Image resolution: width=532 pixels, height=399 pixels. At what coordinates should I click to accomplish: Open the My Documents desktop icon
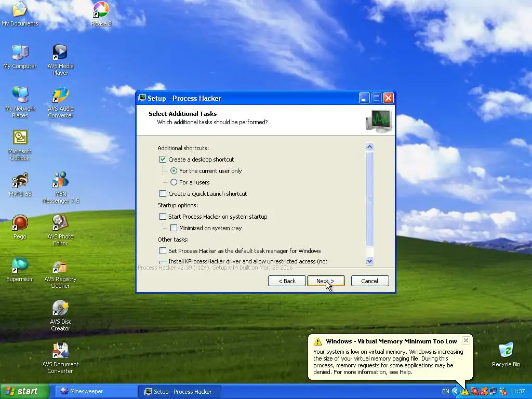[20, 14]
